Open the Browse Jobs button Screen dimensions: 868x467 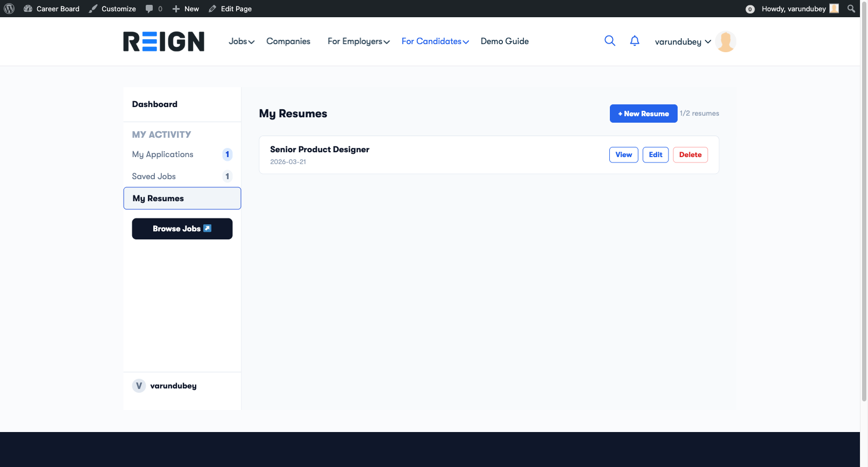tap(182, 229)
